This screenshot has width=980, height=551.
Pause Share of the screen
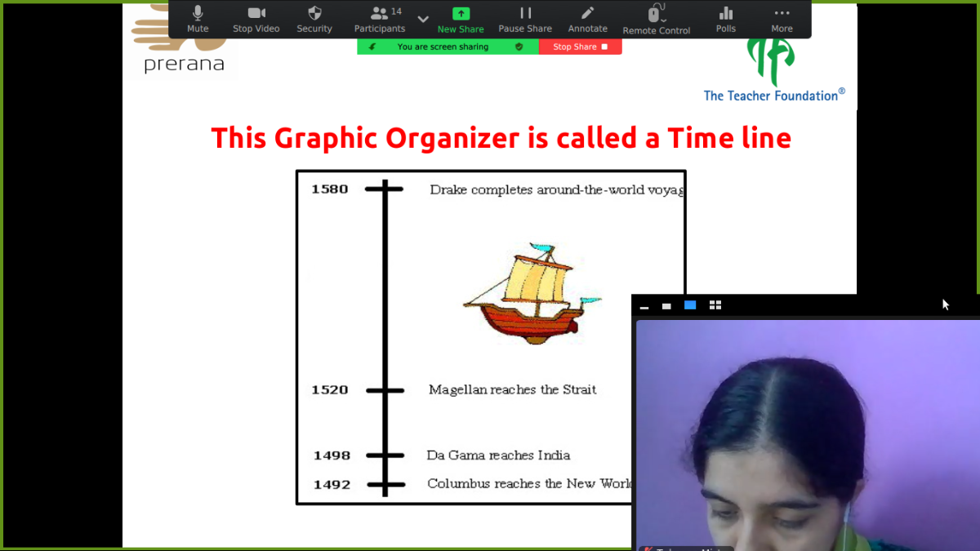tap(525, 19)
